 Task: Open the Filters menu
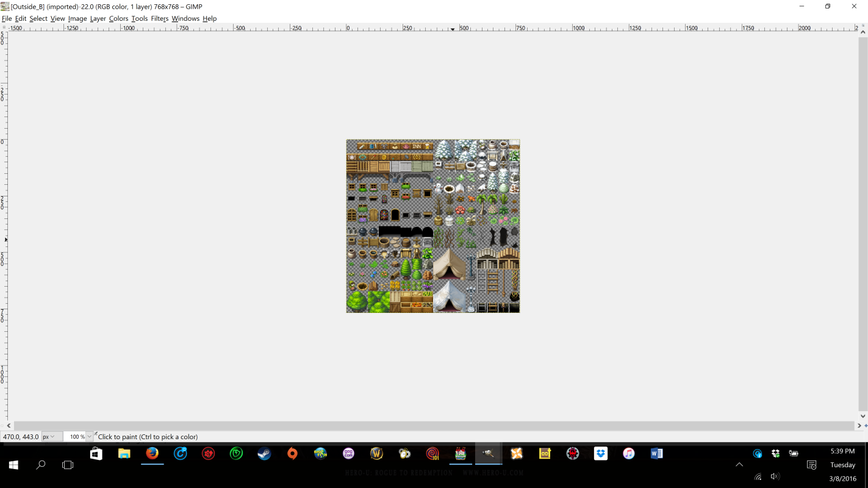160,18
